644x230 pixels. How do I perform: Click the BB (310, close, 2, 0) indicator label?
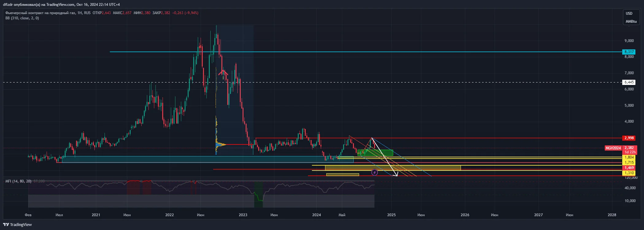[22, 18]
